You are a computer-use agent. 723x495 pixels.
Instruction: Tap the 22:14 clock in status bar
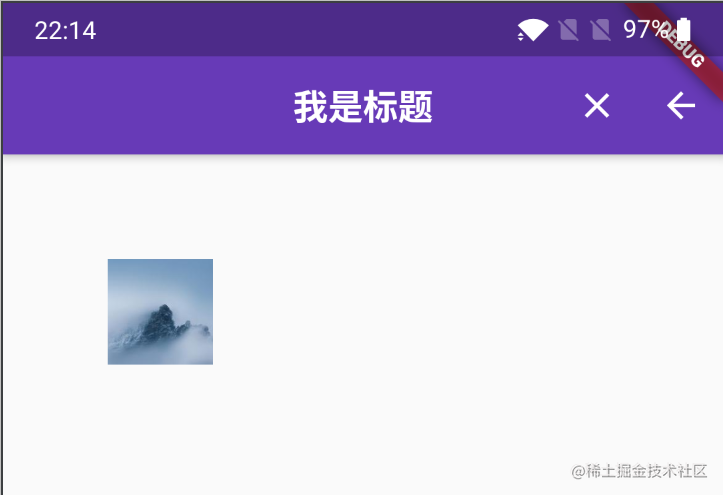[65, 31]
